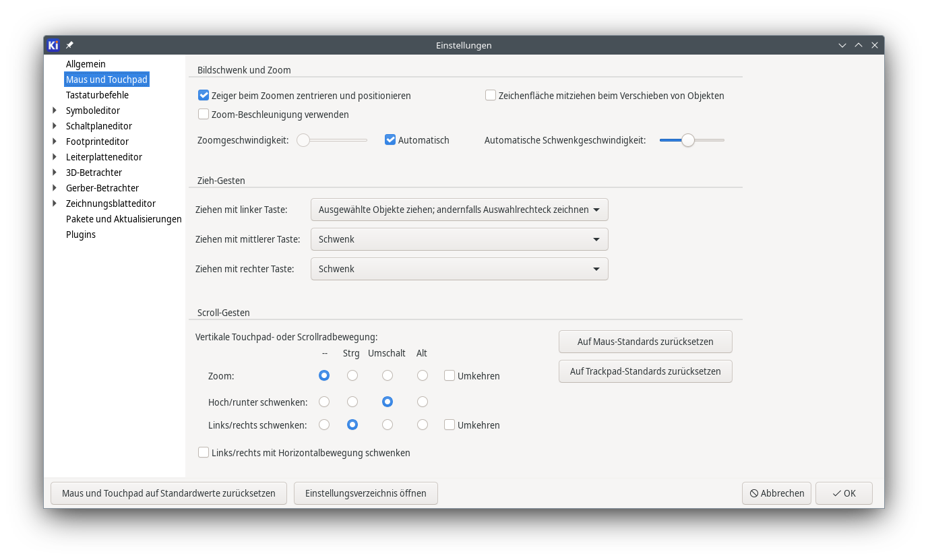Click the KiCad logo icon in title bar
Image resolution: width=928 pixels, height=560 pixels.
[x=54, y=45]
